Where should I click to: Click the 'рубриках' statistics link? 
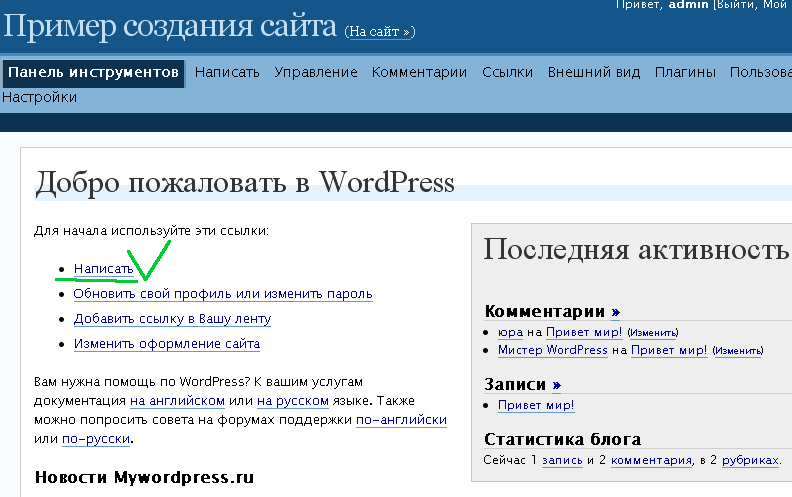pyautogui.click(x=751, y=460)
